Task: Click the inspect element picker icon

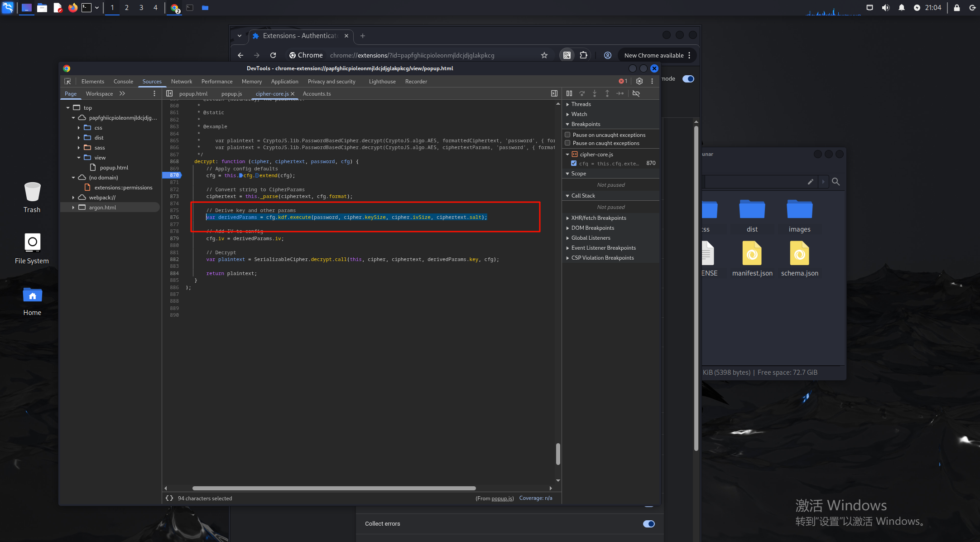Action: pyautogui.click(x=67, y=81)
